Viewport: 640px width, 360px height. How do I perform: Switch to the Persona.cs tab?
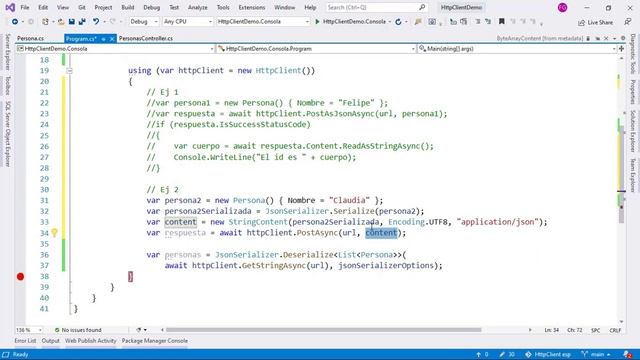31,38
